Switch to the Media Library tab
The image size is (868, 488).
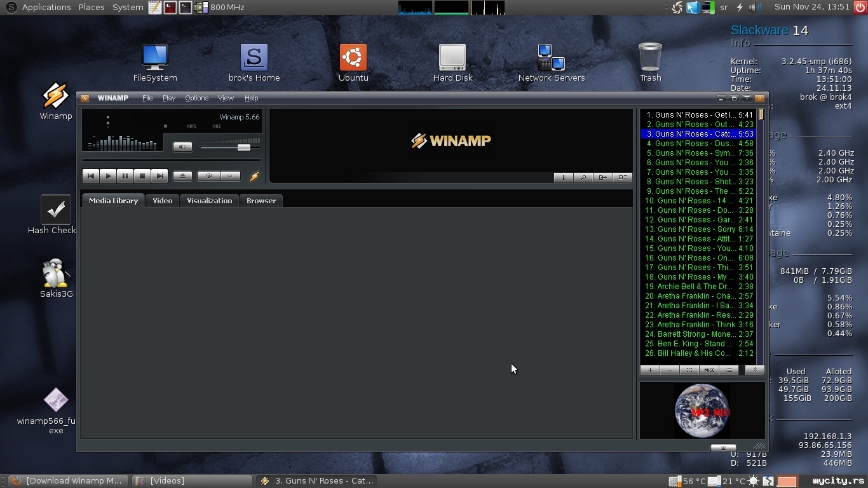tap(113, 200)
